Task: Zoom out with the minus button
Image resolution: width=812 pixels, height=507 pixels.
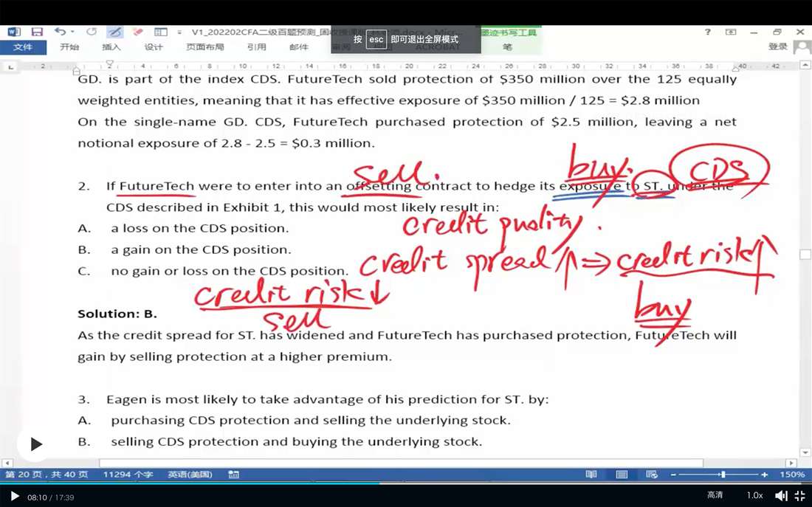Action: point(673,475)
